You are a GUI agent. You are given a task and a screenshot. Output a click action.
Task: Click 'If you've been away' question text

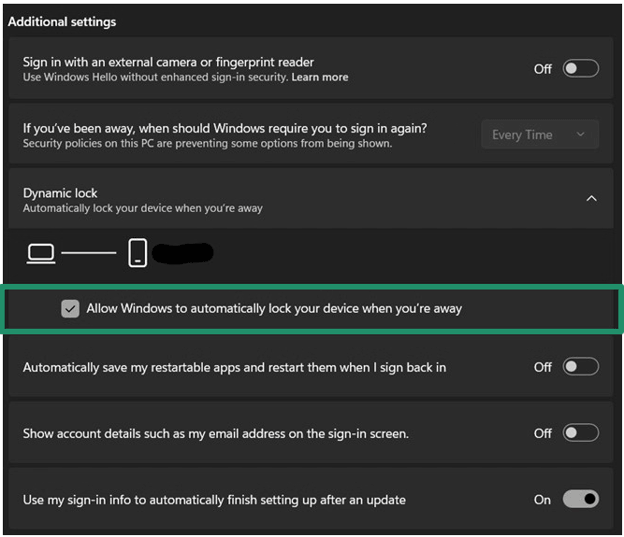[x=225, y=128]
